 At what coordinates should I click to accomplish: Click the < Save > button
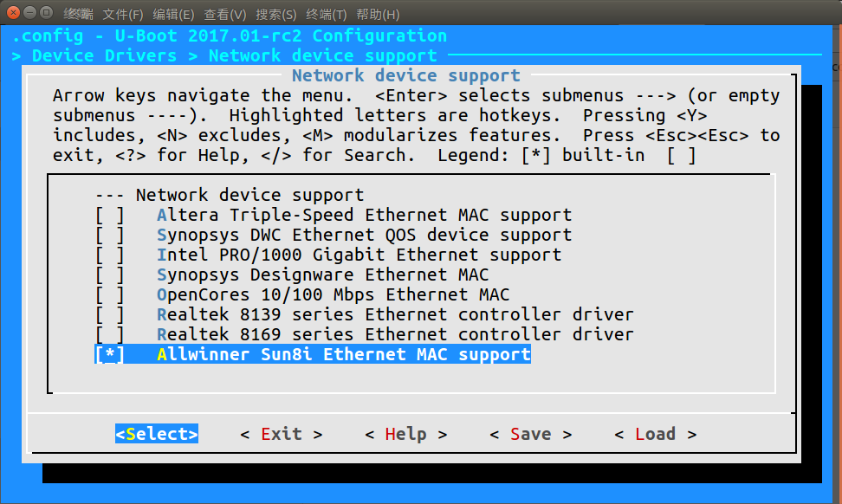[x=530, y=434]
